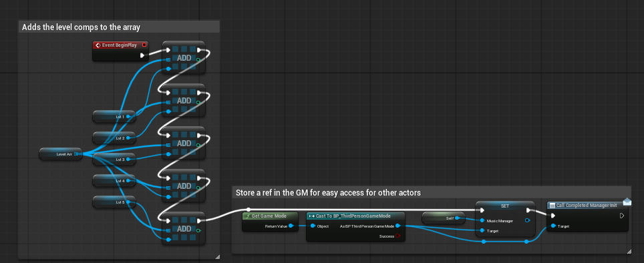
Task: Click the Target pin on Call Completed Manager Init
Action: tap(553, 226)
